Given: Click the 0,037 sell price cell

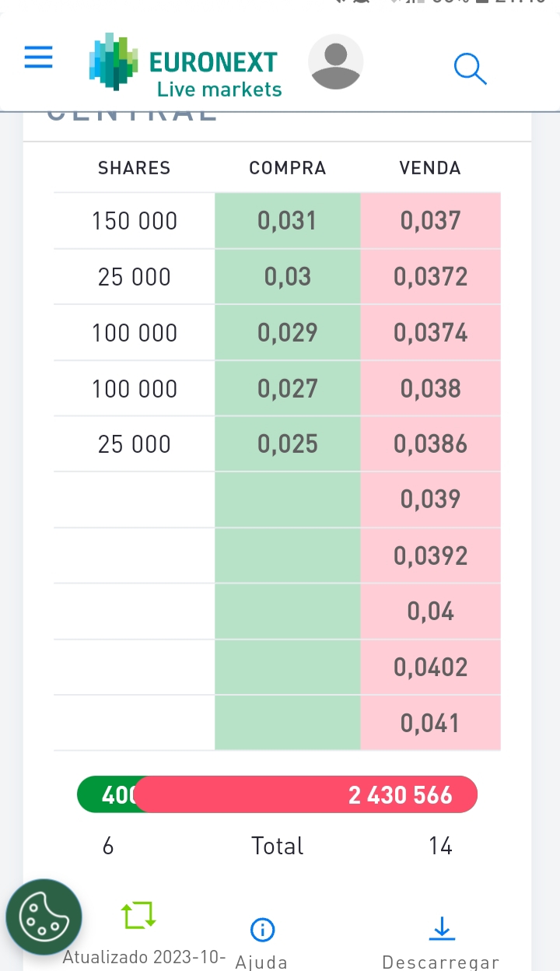Looking at the screenshot, I should coord(430,221).
